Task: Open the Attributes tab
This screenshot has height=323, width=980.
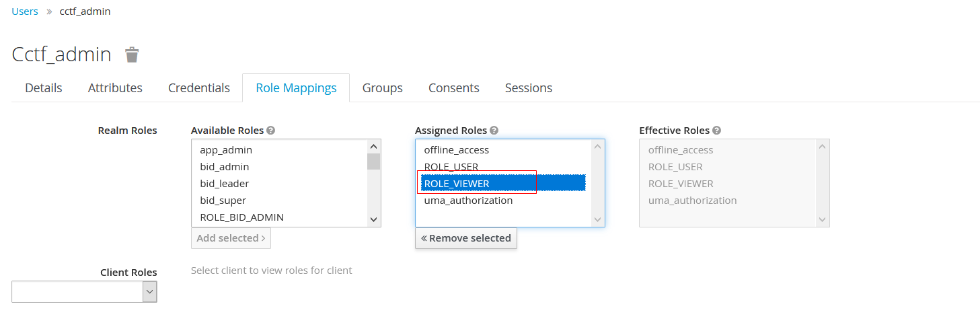Action: pyautogui.click(x=115, y=88)
